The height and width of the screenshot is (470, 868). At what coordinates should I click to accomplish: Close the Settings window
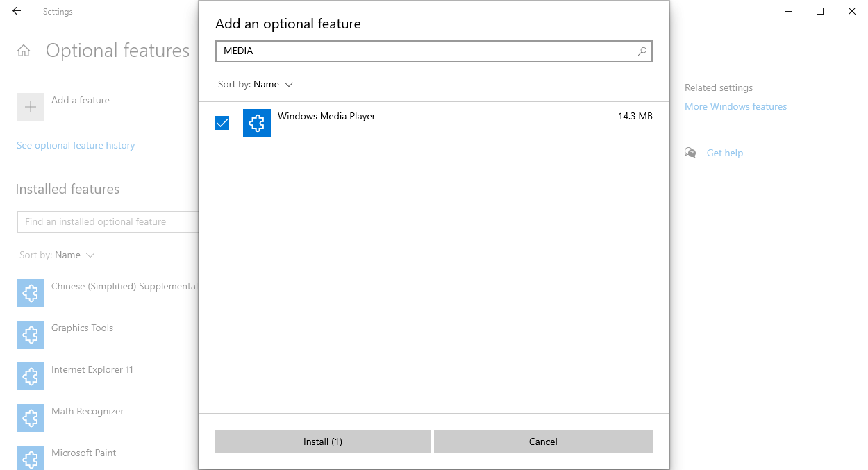coord(852,11)
